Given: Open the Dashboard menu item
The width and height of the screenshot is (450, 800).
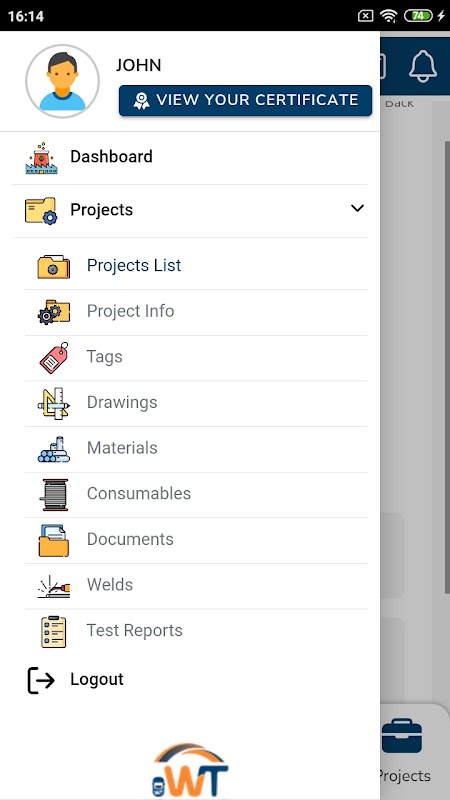Looking at the screenshot, I should pyautogui.click(x=190, y=158).
